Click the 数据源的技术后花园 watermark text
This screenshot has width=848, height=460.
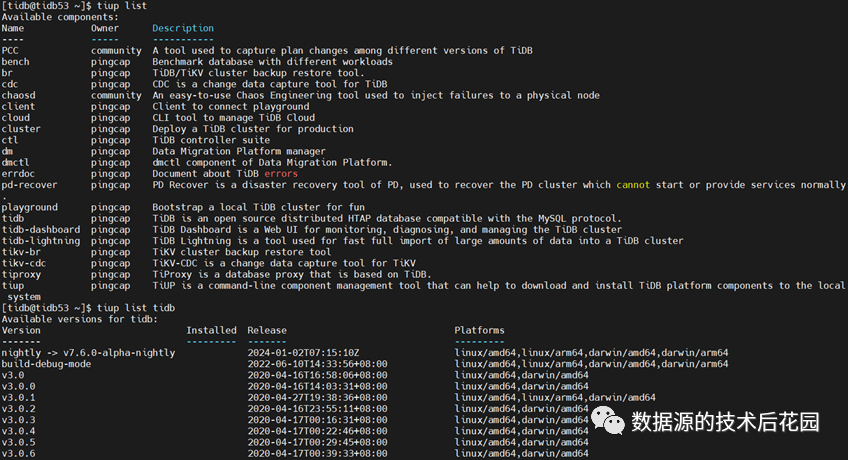click(726, 422)
